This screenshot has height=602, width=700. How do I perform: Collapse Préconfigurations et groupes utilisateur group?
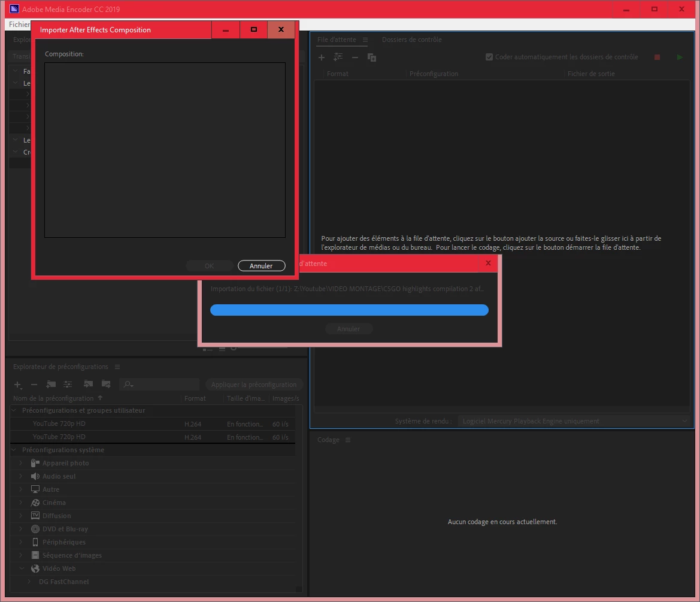14,410
